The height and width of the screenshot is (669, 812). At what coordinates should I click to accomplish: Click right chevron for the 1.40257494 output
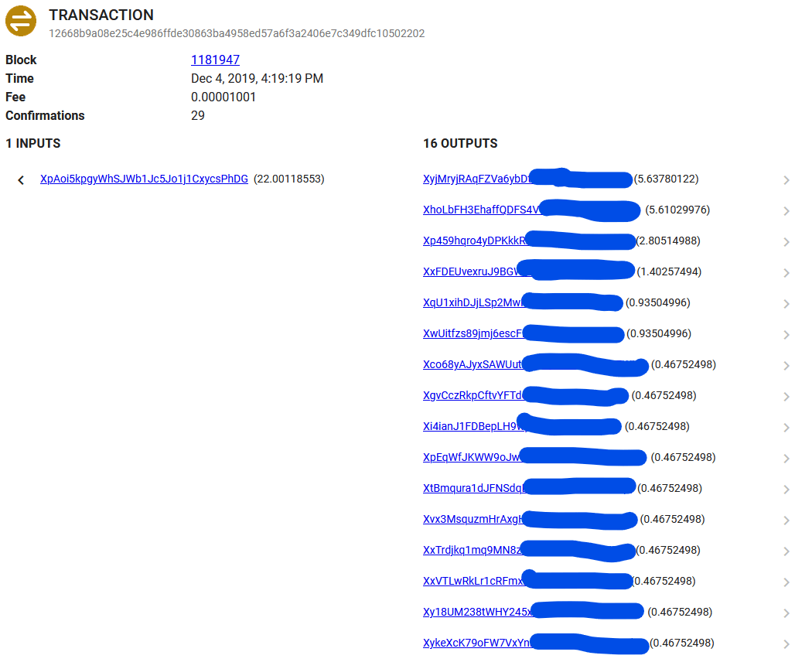pos(786,273)
